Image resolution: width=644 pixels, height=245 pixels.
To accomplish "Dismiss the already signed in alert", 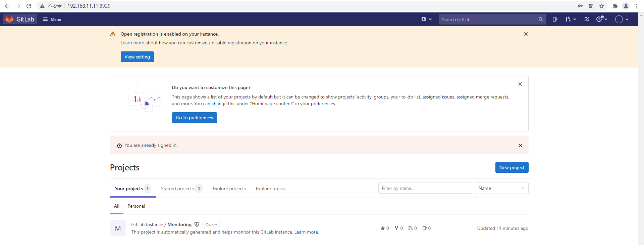I will tap(520, 146).
